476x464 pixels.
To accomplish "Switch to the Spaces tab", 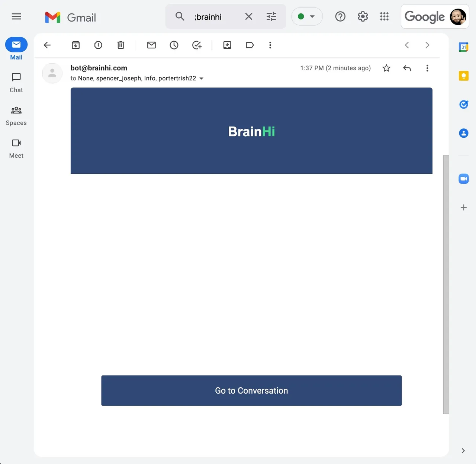I will coord(16,116).
